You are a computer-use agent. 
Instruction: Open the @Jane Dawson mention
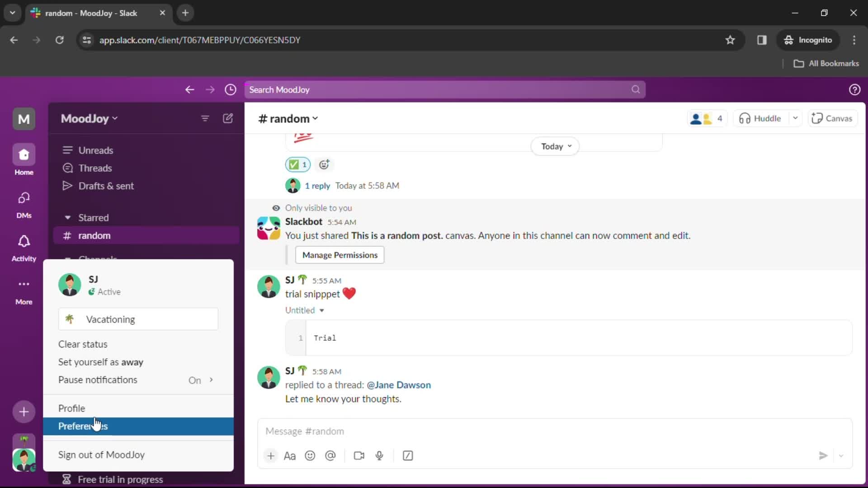[399, 385]
